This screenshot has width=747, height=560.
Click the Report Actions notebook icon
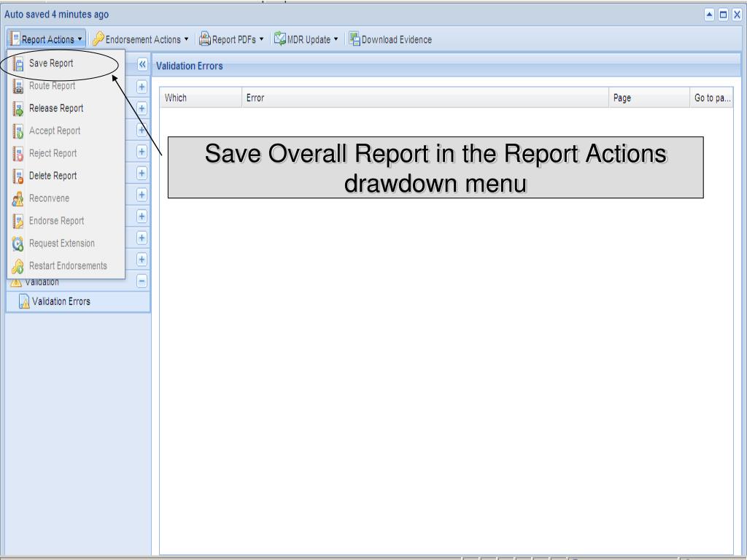(15, 39)
